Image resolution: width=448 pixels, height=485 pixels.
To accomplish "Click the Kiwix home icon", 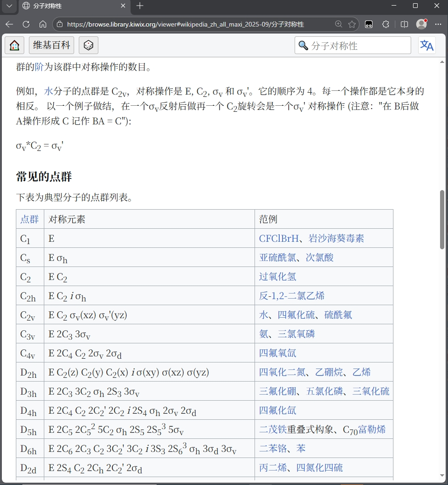I will coord(14,45).
